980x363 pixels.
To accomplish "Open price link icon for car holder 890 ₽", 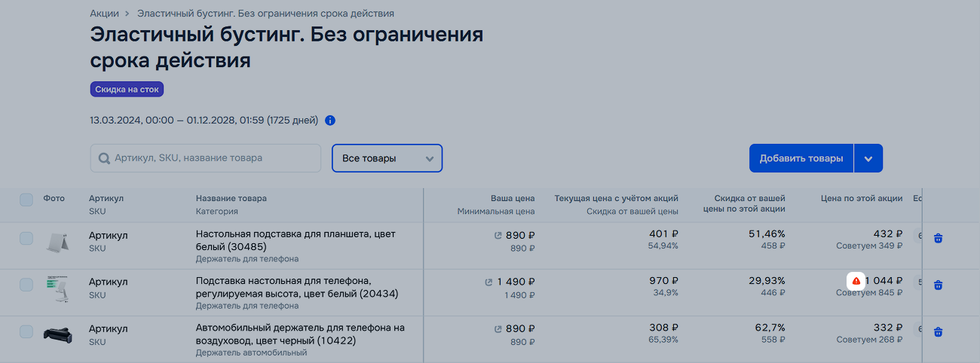I will [x=498, y=329].
